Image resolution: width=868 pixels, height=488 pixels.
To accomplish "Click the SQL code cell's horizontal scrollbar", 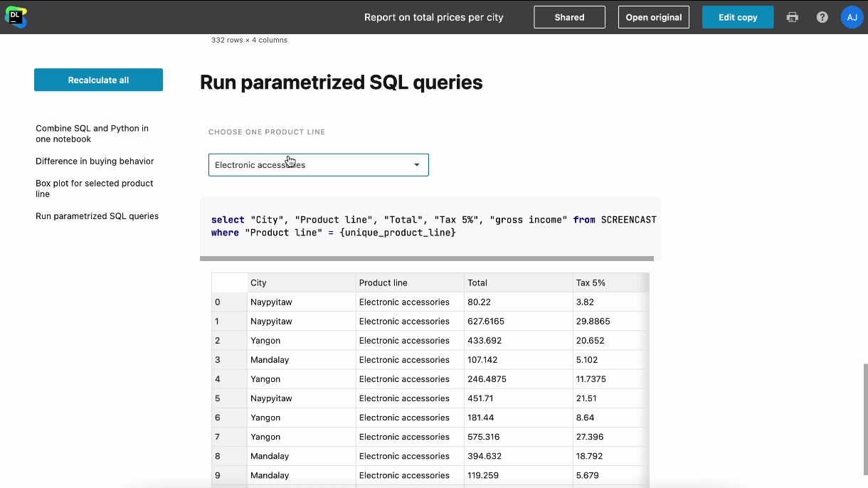I will 427,258.
